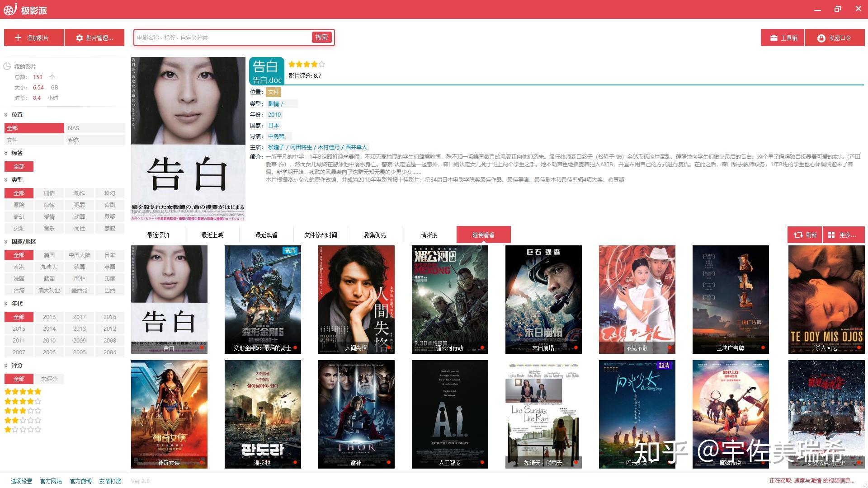Click the 搜索 search button
Viewport: 868px width, 488px height.
tap(322, 38)
